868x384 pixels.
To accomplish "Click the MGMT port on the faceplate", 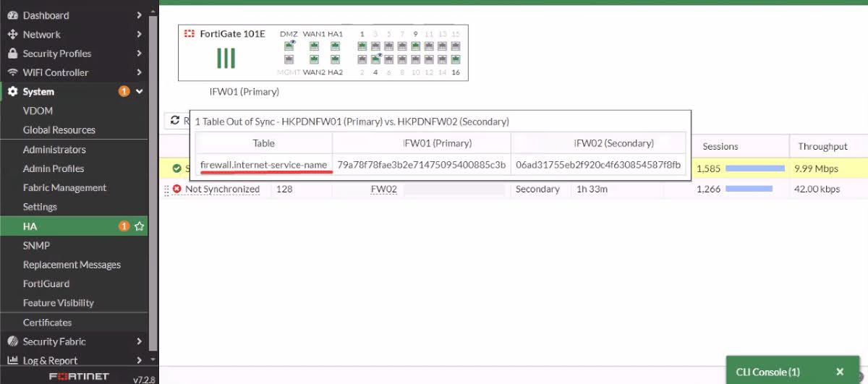I will pos(289,59).
